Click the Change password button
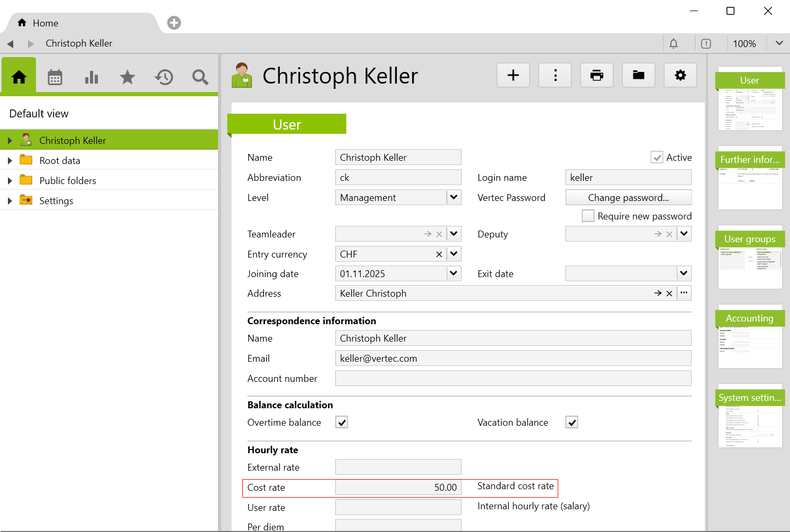Viewport: 790px width, 532px height. point(628,198)
